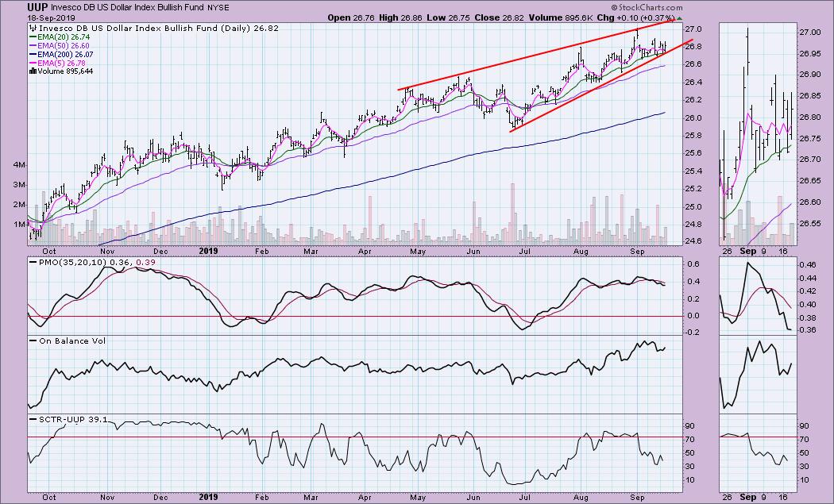Image resolution: width=834 pixels, height=504 pixels.
Task: Click the Volume 895.6K value in the header
Action: pyautogui.click(x=559, y=17)
